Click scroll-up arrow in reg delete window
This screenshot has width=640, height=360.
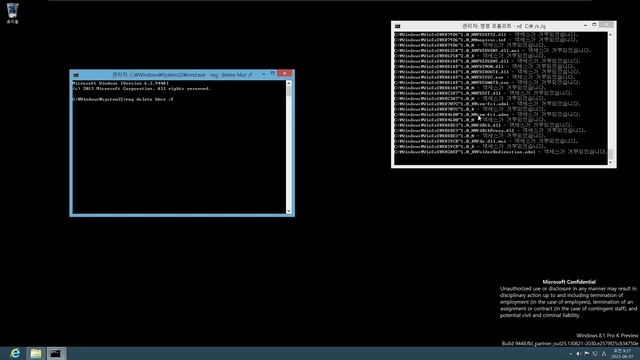pos(289,83)
